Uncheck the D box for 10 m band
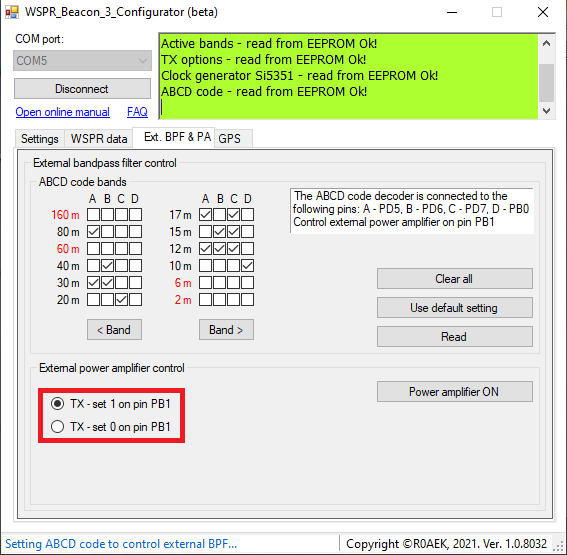The width and height of the screenshot is (567, 555). [x=247, y=266]
